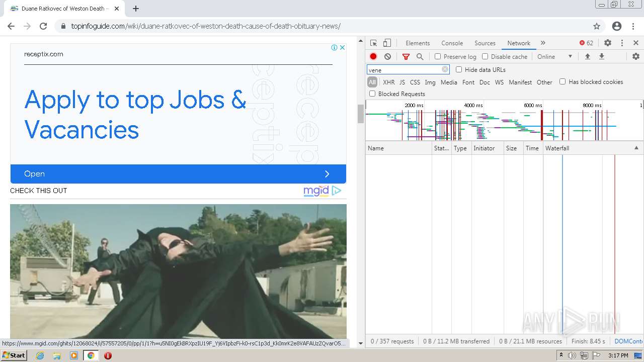The height and width of the screenshot is (362, 644).
Task: Enable Disable cache checkbox
Action: 485,57
